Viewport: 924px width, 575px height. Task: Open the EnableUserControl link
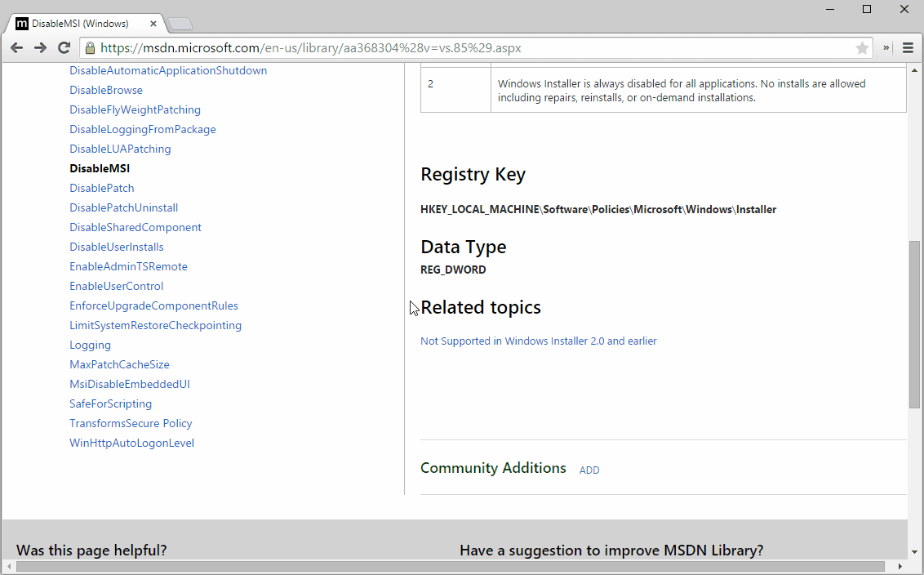[x=116, y=286]
